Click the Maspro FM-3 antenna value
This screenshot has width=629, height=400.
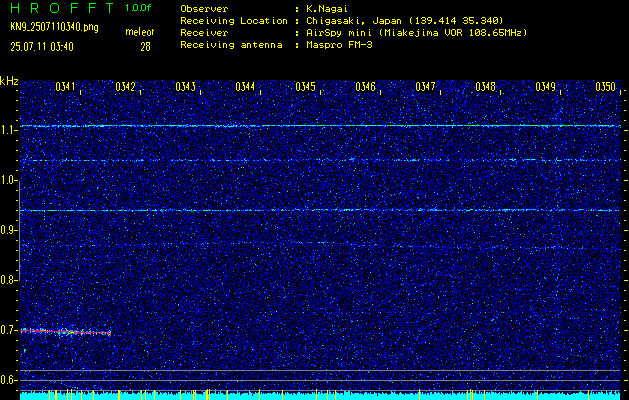click(339, 45)
